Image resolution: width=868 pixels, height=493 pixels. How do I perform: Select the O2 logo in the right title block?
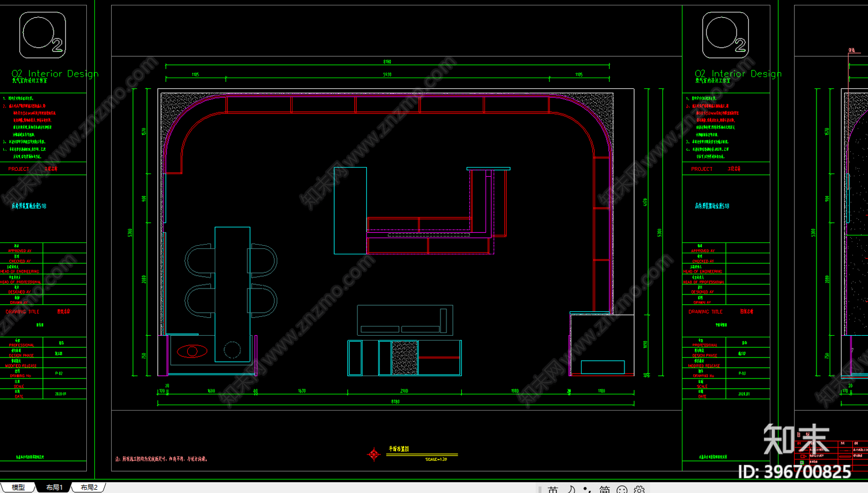725,35
